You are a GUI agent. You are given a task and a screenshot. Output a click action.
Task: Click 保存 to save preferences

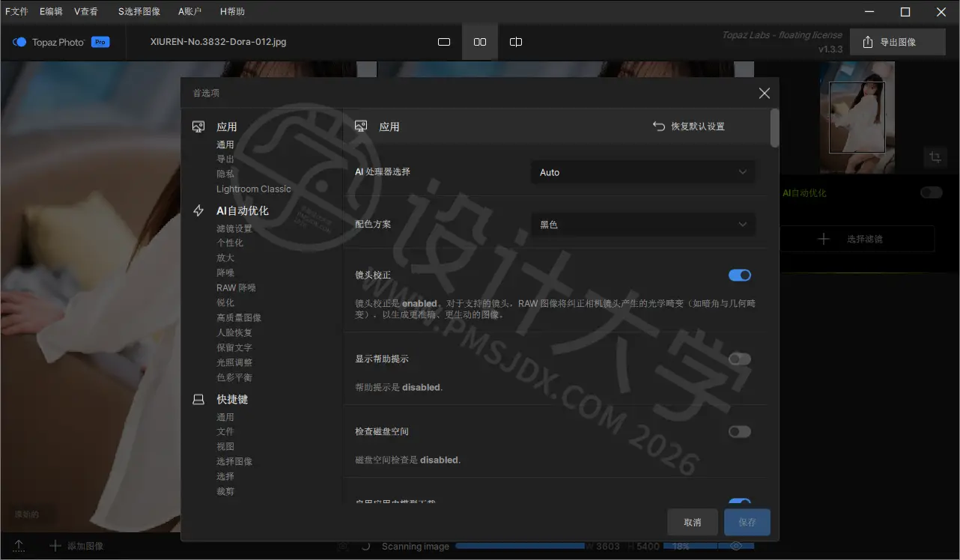click(x=747, y=522)
